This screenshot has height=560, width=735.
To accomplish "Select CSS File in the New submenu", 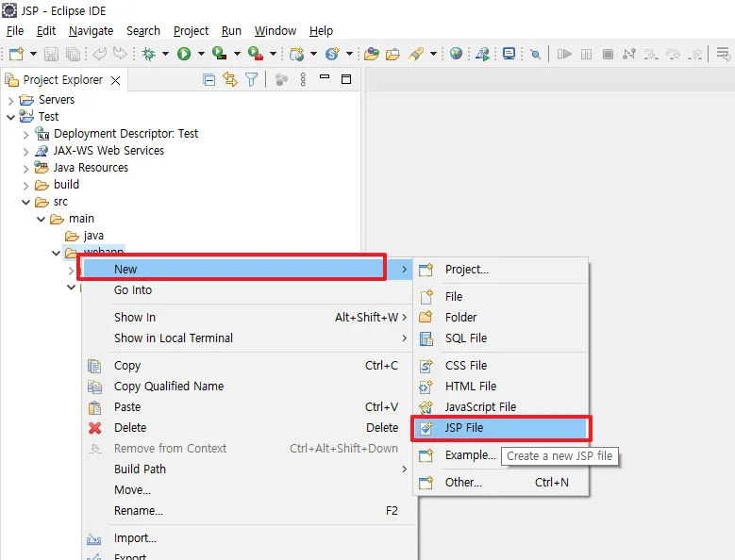I will click(466, 366).
